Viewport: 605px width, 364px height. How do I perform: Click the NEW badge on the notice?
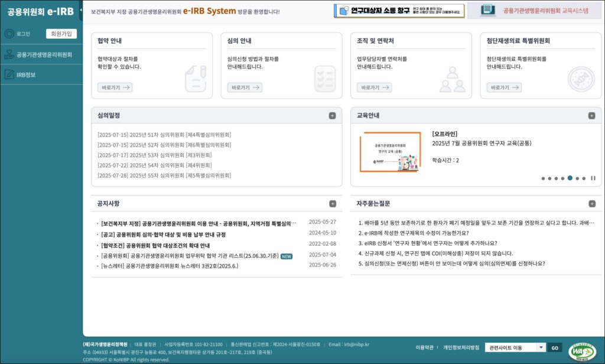(x=287, y=256)
